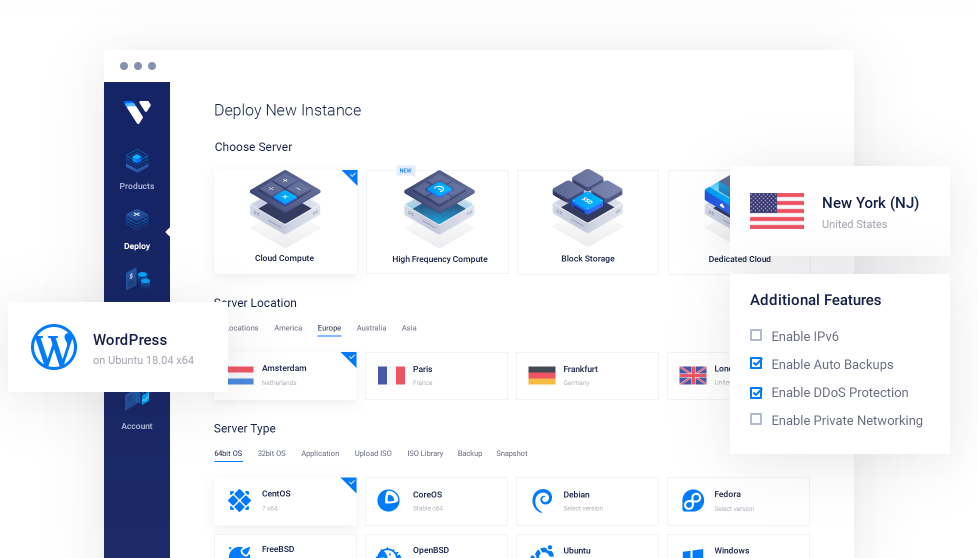This screenshot has width=978, height=558.
Task: Check Enable Private Networking checkbox
Action: (x=756, y=420)
